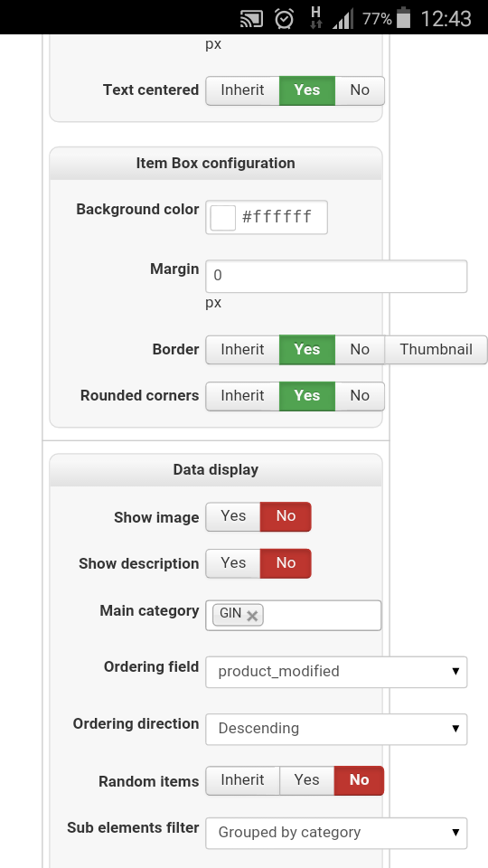Tap the signal strength icon in status bar
This screenshot has width=488, height=868.
click(343, 19)
